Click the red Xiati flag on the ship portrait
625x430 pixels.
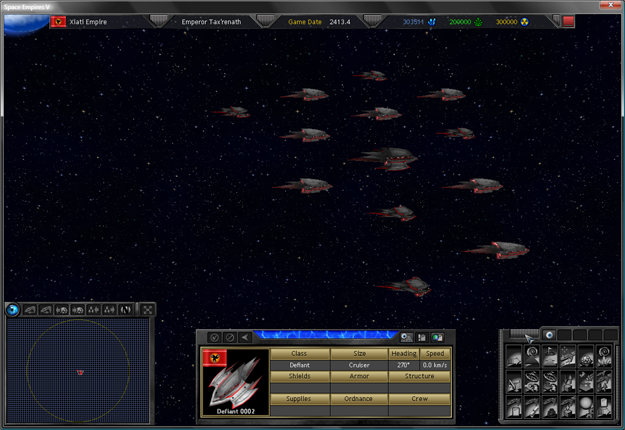[x=215, y=357]
